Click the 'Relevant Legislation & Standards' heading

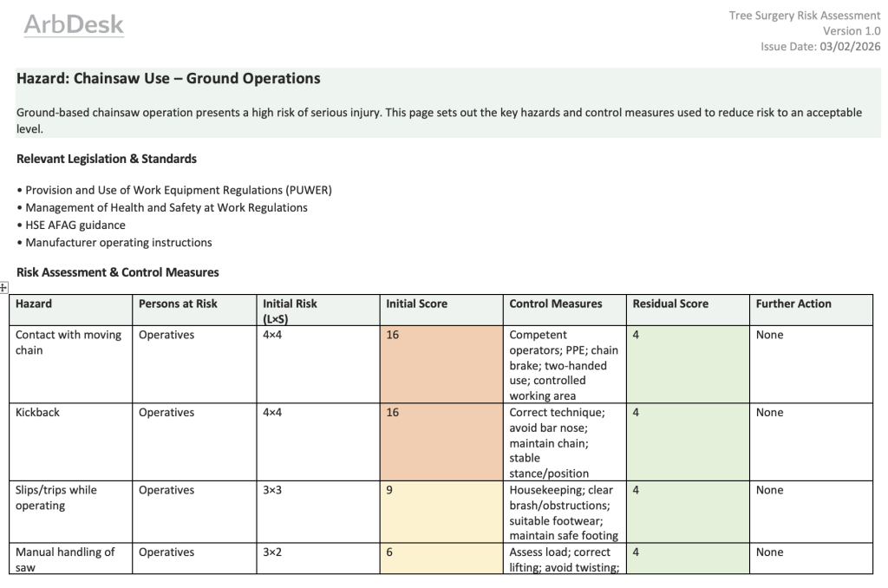[107, 159]
